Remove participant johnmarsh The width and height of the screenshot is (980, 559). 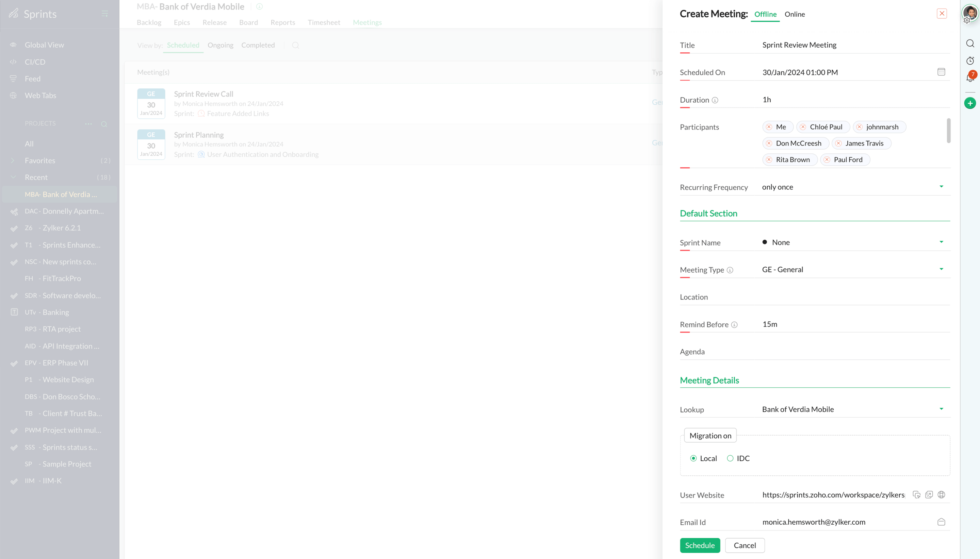coord(859,127)
